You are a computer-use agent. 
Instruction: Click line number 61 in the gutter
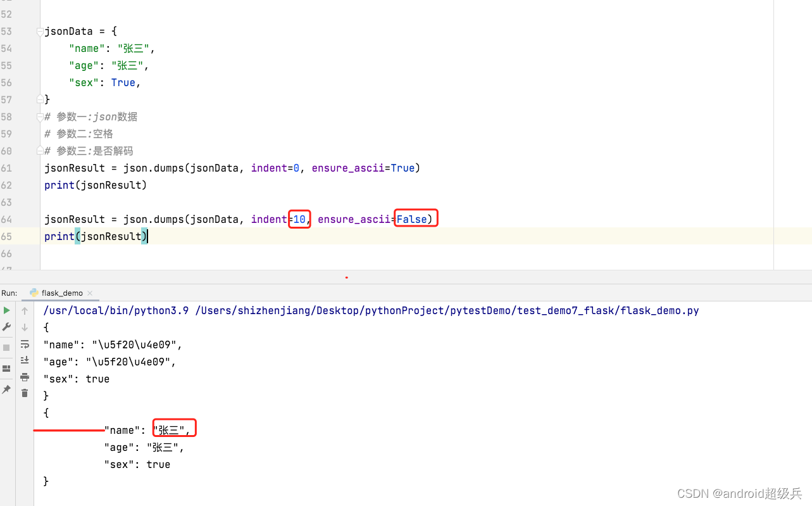(x=6, y=168)
